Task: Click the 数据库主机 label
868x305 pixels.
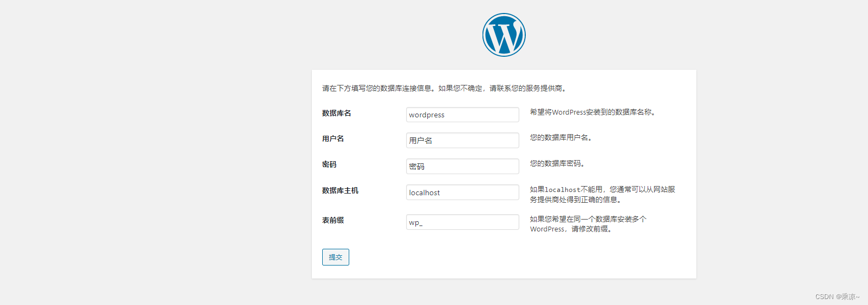Action: [x=340, y=190]
